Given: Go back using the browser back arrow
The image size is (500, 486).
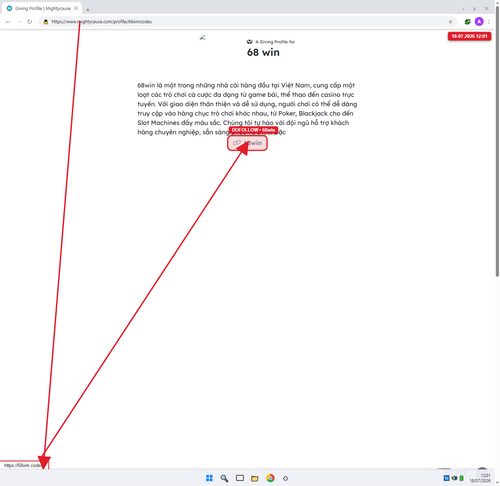Looking at the screenshot, I should [x=8, y=22].
